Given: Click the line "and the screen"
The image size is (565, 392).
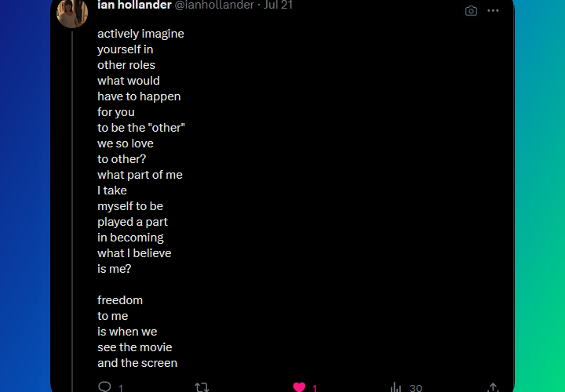Looking at the screenshot, I should coord(137,363).
